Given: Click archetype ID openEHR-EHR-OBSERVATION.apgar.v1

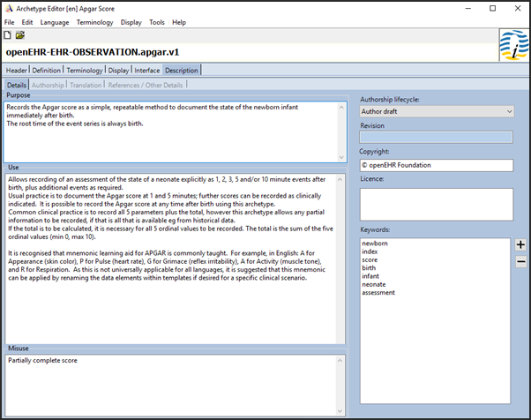Looking at the screenshot, I should (93, 52).
